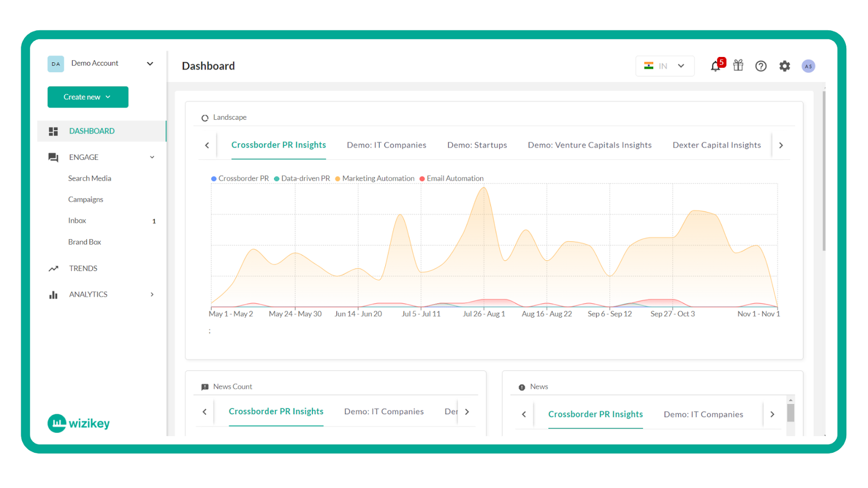Image resolution: width=868 pixels, height=488 pixels.
Task: Open the Demo Account dropdown
Action: point(101,63)
